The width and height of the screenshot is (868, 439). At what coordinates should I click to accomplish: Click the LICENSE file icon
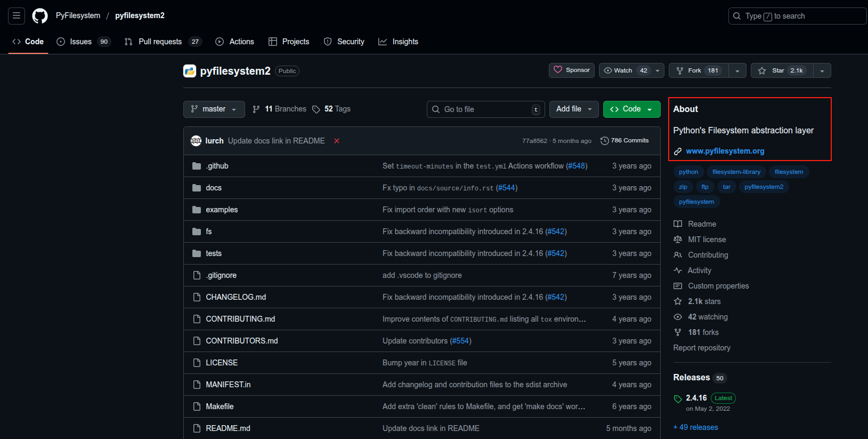click(x=197, y=363)
